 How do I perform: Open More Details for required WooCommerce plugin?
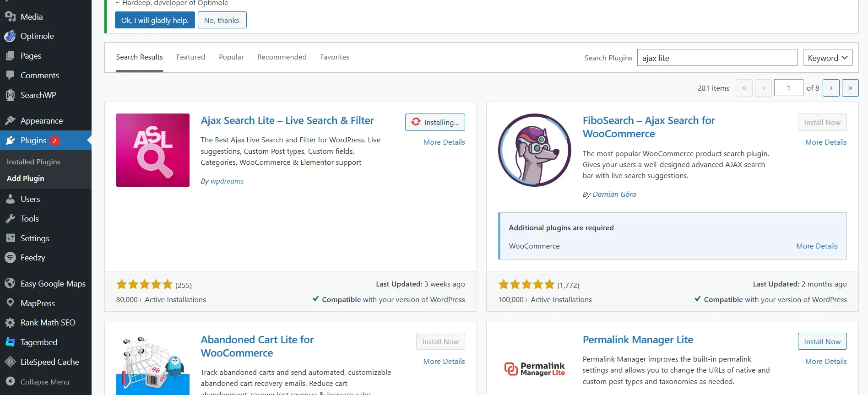(x=817, y=246)
